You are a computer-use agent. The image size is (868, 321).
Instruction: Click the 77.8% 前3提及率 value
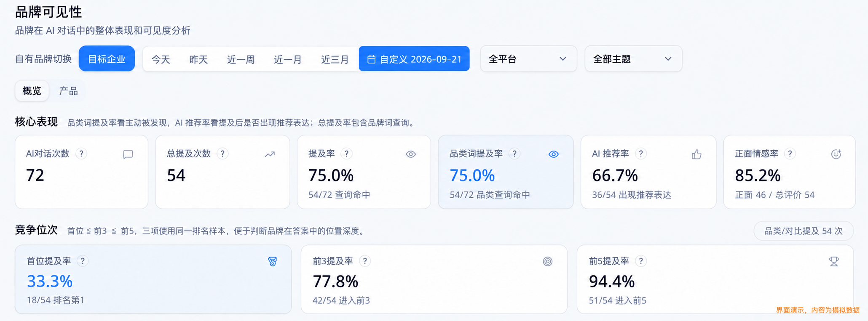click(335, 281)
